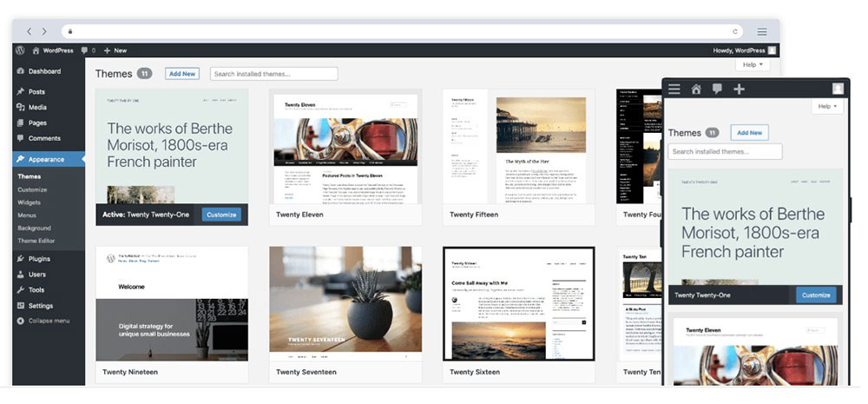The image size is (868, 404).
Task: Click the Posts pushpin icon
Action: (21, 92)
